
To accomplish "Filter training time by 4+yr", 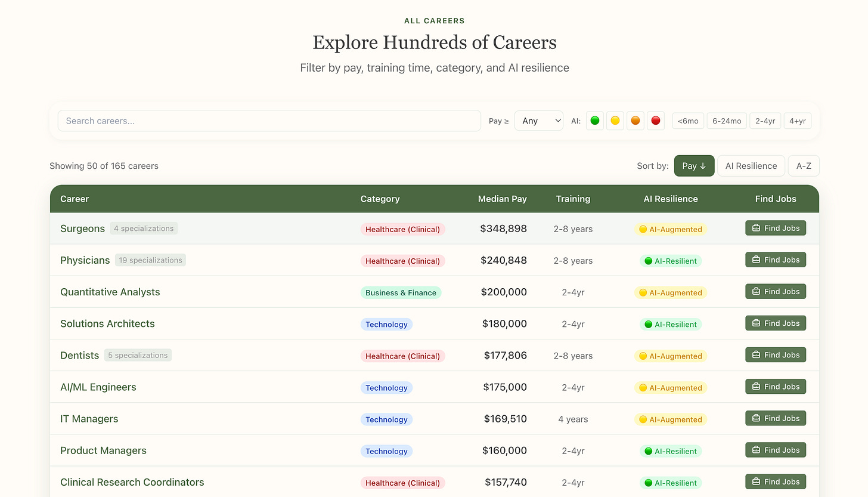I will 797,121.
